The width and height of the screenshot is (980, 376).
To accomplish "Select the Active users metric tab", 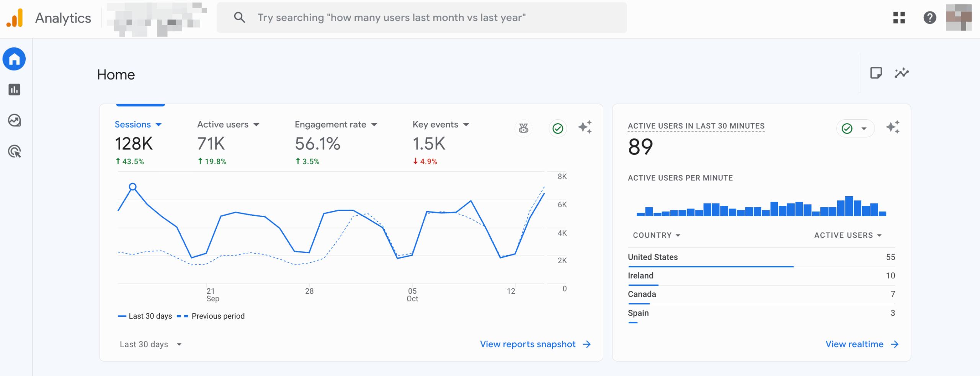I will pos(228,125).
